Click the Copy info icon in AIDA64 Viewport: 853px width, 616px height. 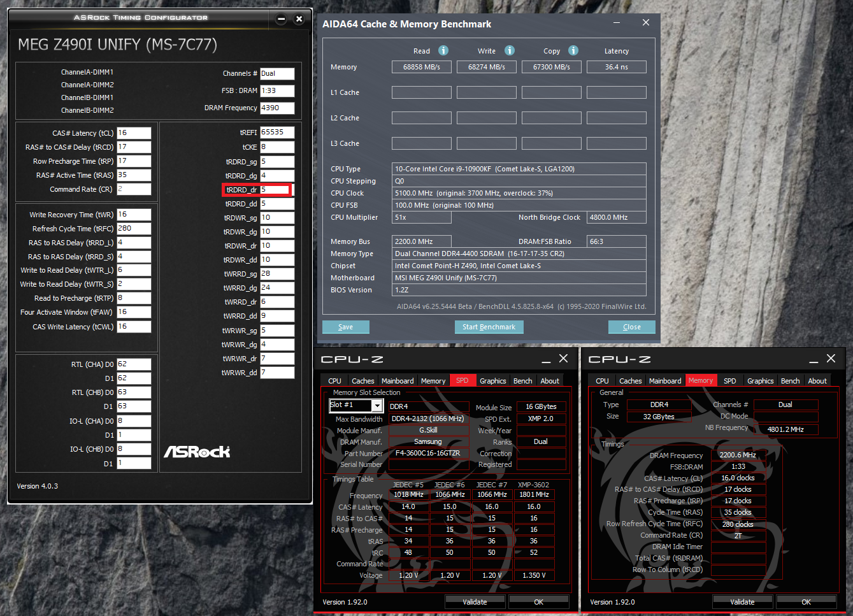tap(573, 51)
